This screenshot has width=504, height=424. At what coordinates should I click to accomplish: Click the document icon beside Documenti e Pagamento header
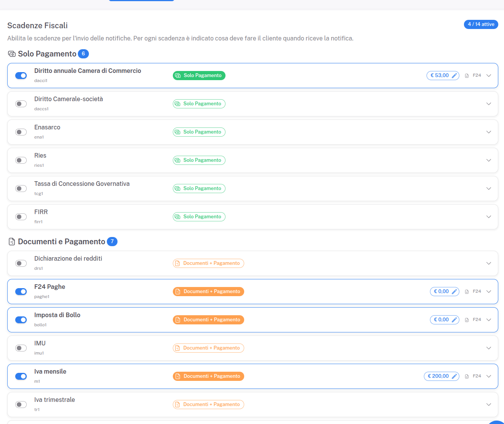click(x=11, y=241)
